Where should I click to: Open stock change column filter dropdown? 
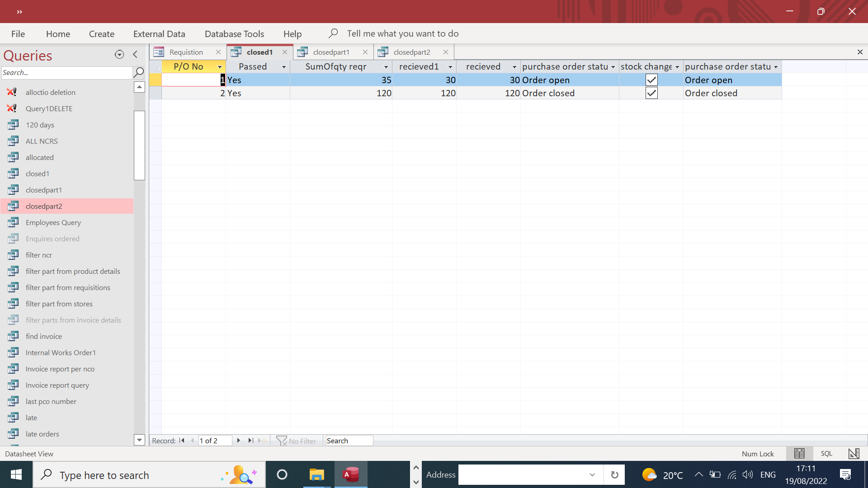click(677, 67)
